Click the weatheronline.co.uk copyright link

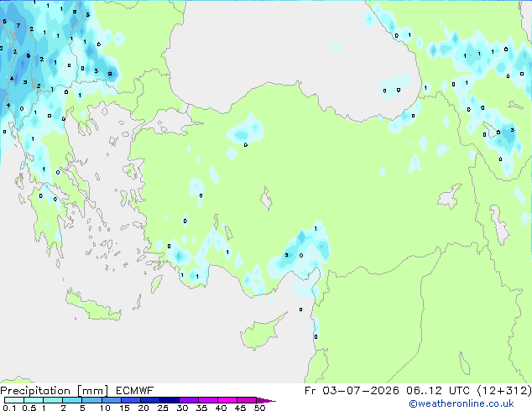pyautogui.click(x=462, y=403)
